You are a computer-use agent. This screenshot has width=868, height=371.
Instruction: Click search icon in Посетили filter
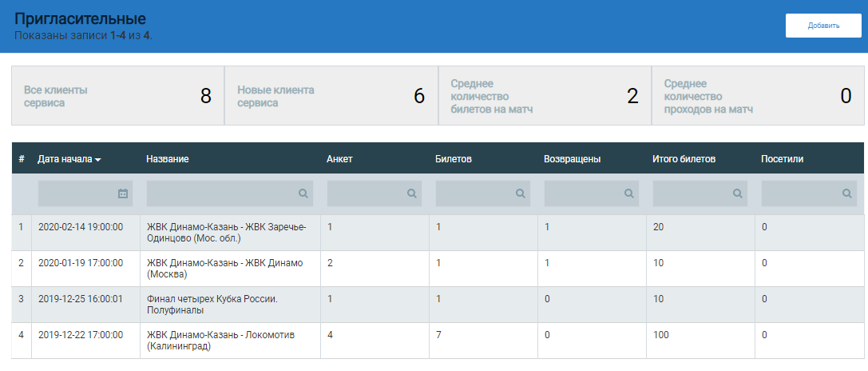(x=846, y=193)
